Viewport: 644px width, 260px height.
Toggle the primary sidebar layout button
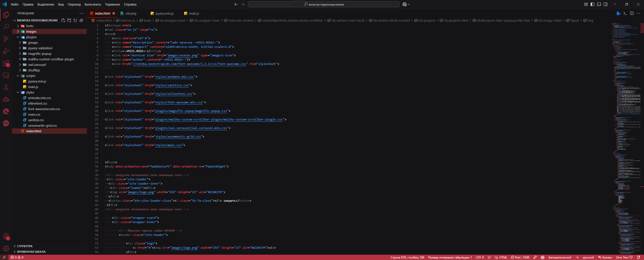(x=592, y=4)
